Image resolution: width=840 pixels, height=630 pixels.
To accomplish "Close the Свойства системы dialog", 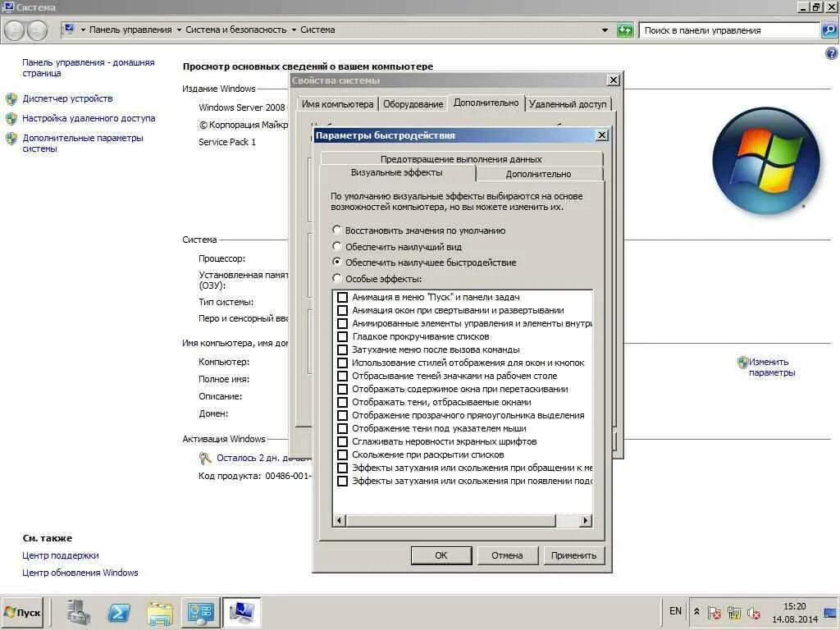I will click(x=614, y=80).
